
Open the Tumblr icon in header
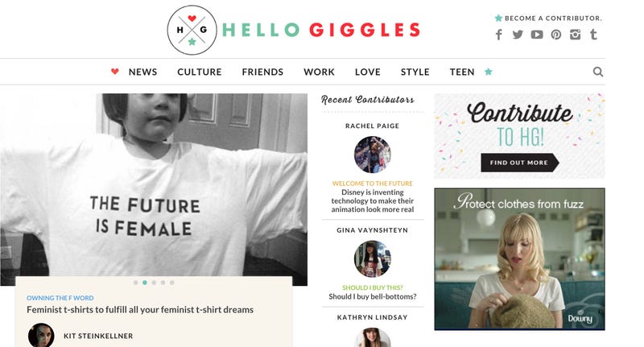pos(593,35)
